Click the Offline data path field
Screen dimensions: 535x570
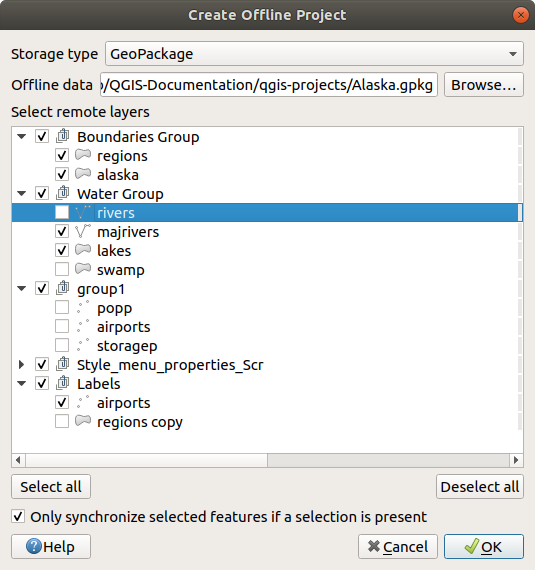pyautogui.click(x=269, y=85)
